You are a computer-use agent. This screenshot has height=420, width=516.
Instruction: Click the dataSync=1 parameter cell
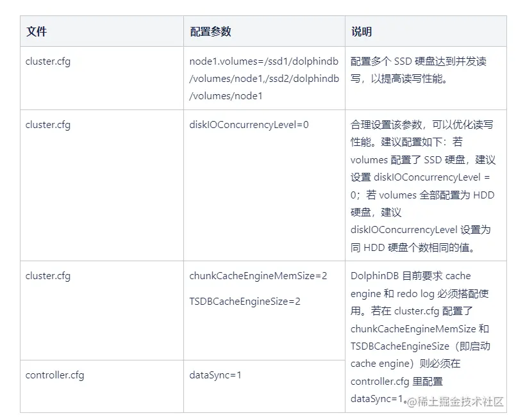[264, 387]
